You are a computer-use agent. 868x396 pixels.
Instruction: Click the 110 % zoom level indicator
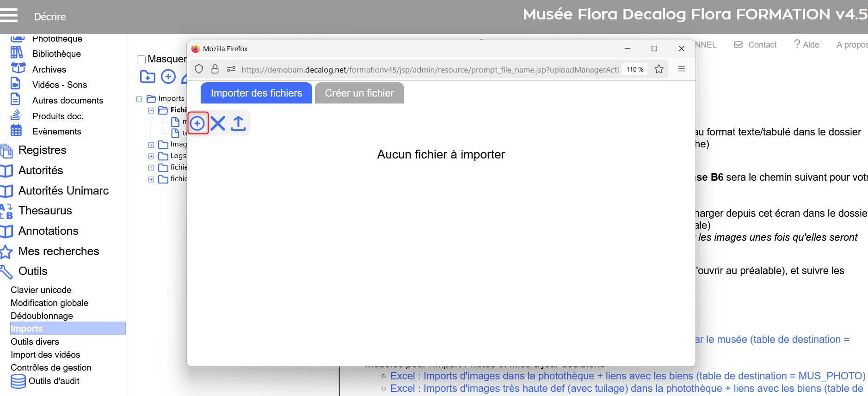pos(634,69)
